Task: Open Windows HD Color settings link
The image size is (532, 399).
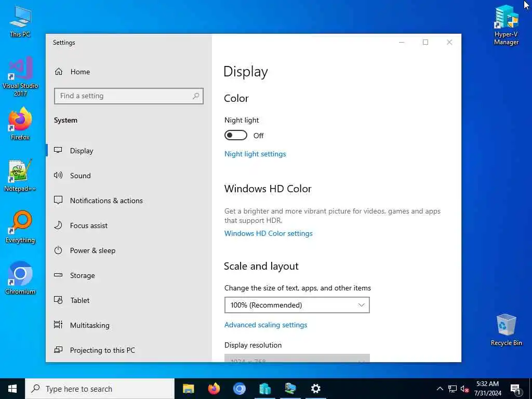Action: pos(269,233)
